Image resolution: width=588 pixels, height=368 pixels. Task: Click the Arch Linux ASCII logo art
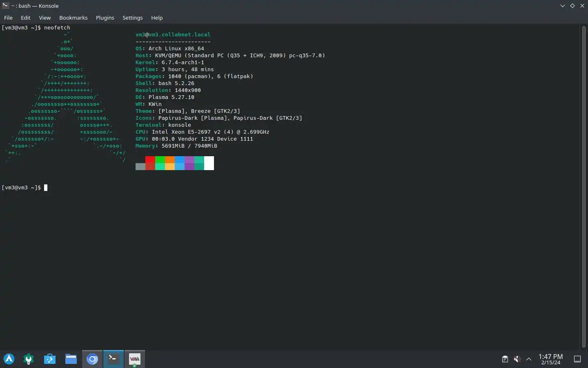[65, 97]
